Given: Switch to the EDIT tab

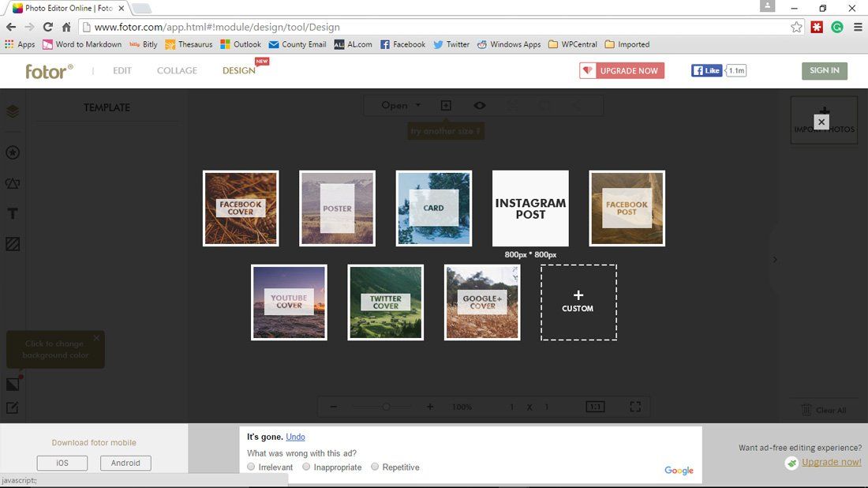Looking at the screenshot, I should coord(122,70).
